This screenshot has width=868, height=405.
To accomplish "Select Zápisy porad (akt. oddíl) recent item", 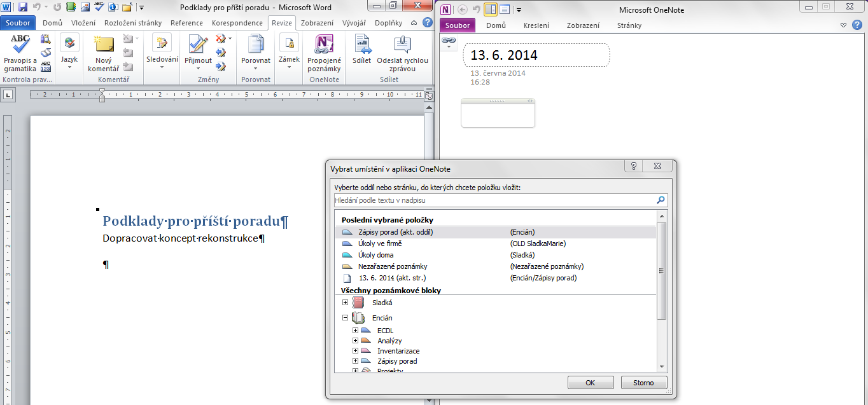I will click(494, 232).
